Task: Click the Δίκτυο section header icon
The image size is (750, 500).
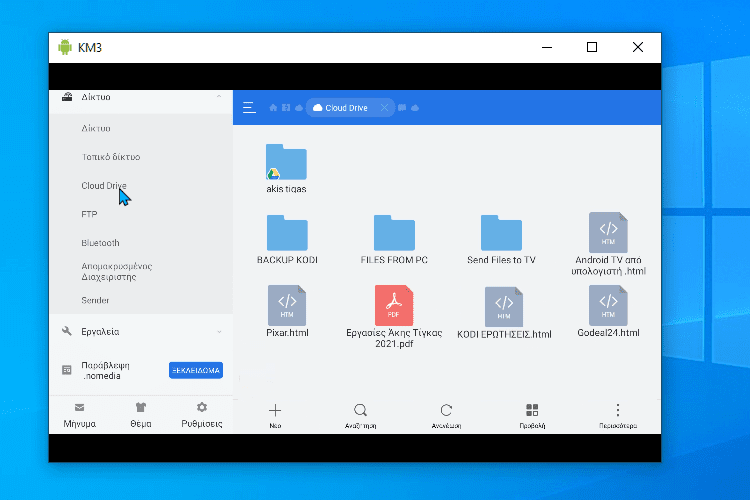Action: tap(67, 97)
